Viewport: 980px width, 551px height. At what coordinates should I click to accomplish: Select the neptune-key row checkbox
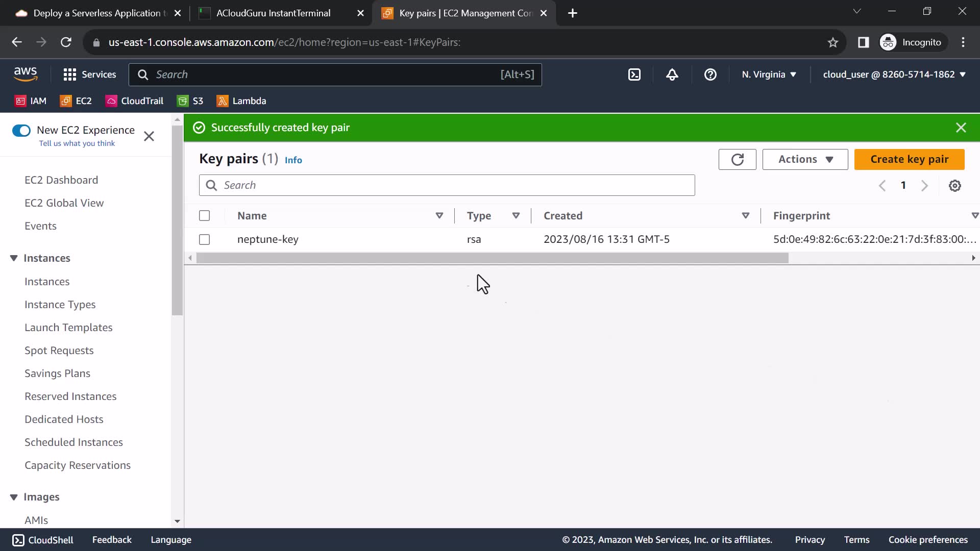click(204, 239)
